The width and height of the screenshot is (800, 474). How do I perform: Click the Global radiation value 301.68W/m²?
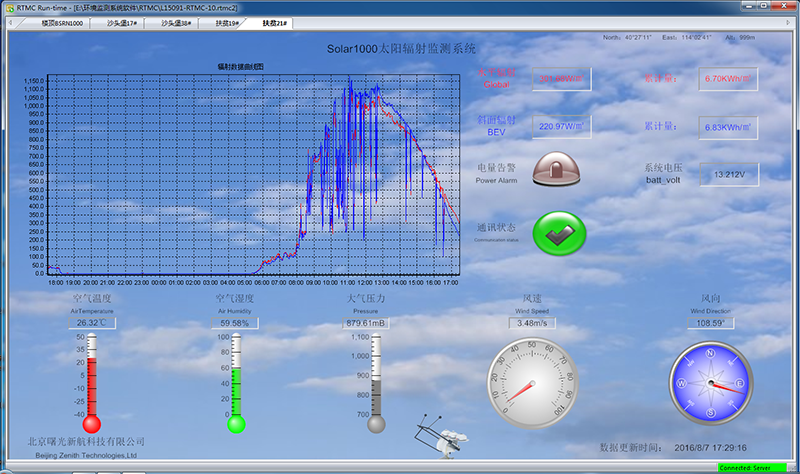pyautogui.click(x=562, y=79)
